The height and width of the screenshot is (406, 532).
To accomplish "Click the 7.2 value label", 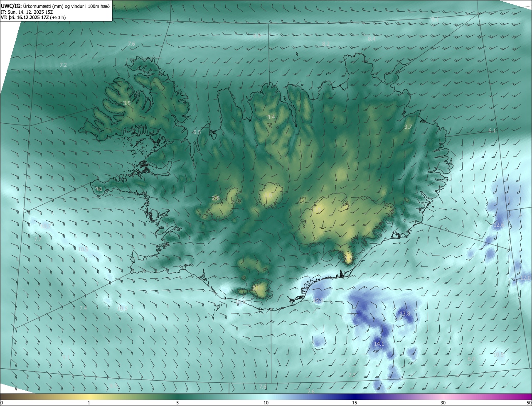I will [x=63, y=65].
